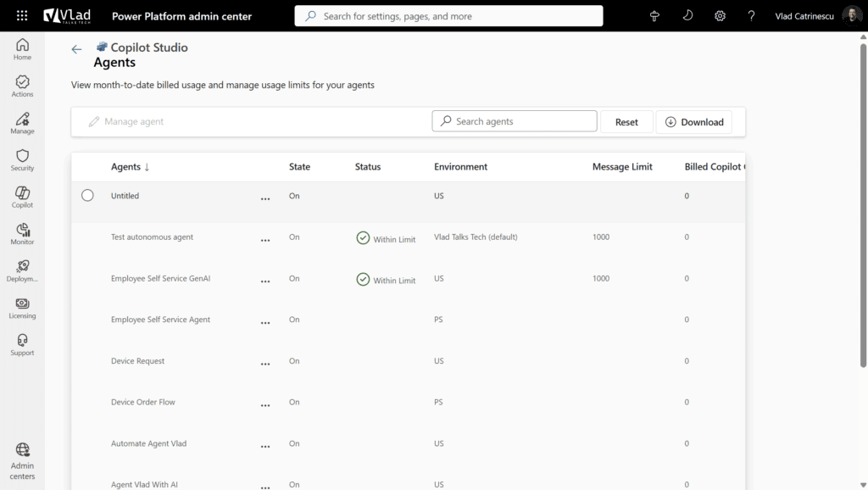Go to Security in left navigation
Image resolution: width=868 pixels, height=490 pixels.
point(22,160)
